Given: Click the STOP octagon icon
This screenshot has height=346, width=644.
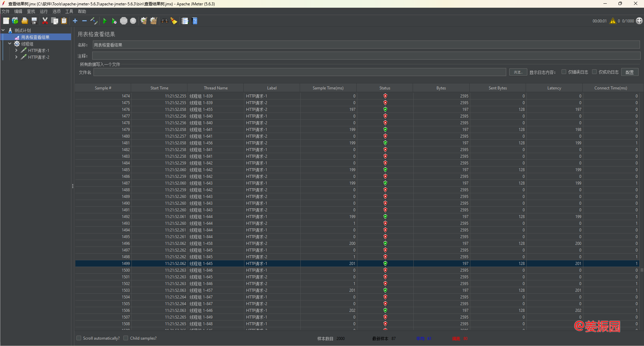Looking at the screenshot, I should [124, 21].
